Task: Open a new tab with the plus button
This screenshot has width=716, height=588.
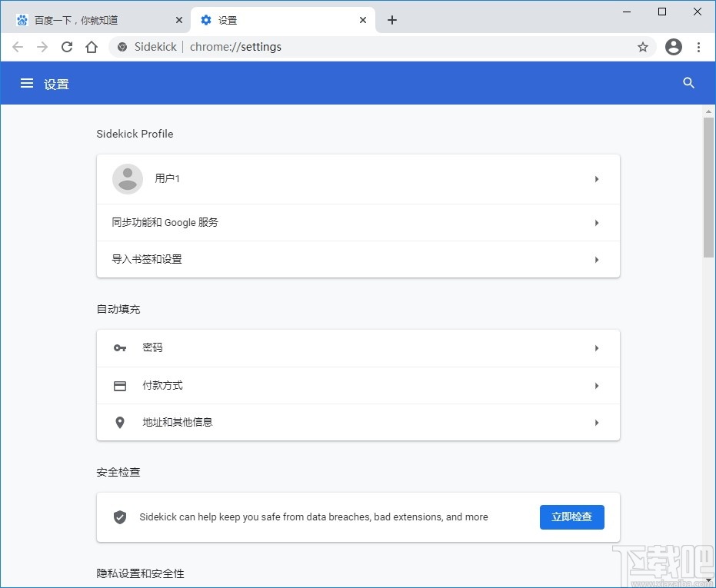Action: (x=392, y=20)
